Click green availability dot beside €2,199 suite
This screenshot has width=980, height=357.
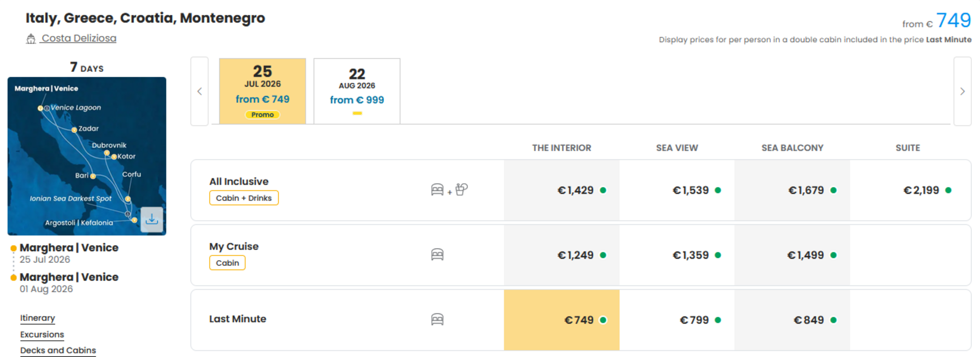coord(948,190)
